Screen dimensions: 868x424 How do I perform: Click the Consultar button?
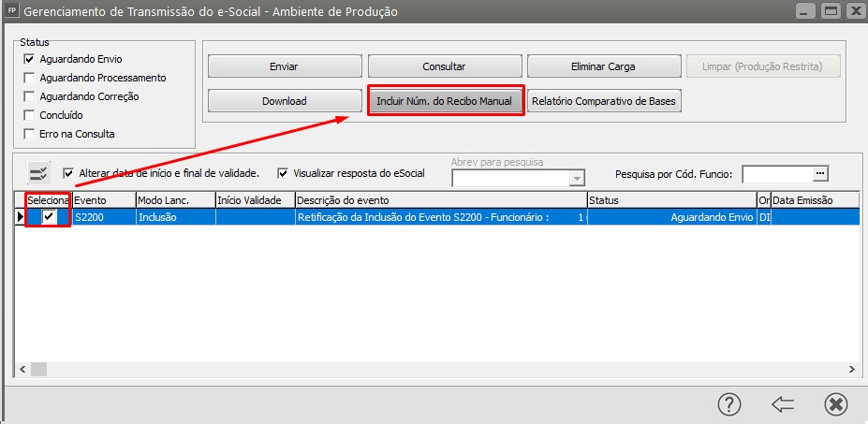click(445, 66)
